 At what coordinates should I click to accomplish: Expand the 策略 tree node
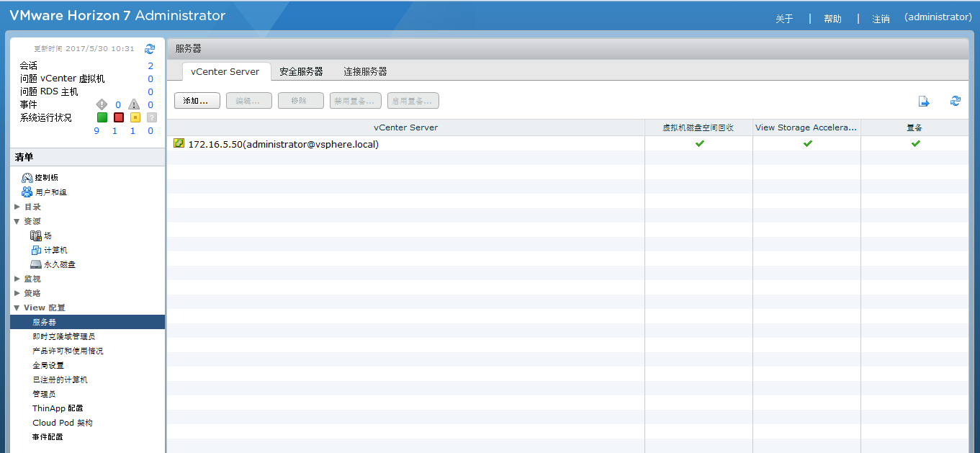pyautogui.click(x=17, y=293)
